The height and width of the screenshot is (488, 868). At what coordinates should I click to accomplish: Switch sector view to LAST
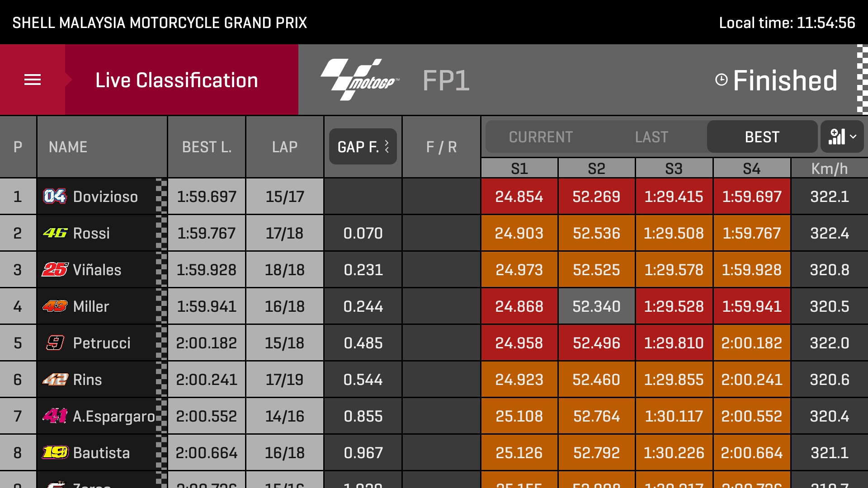(x=651, y=137)
